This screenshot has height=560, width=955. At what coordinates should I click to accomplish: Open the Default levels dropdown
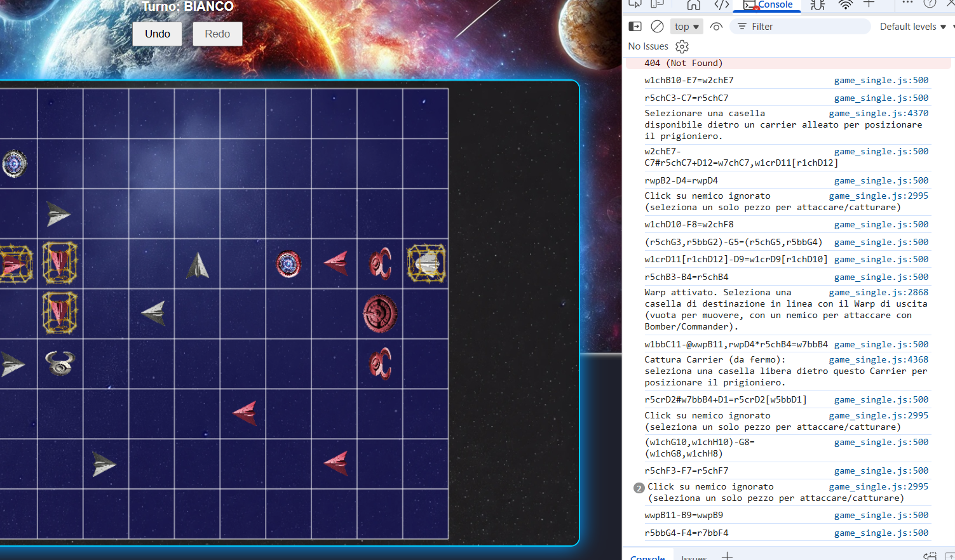click(x=912, y=27)
